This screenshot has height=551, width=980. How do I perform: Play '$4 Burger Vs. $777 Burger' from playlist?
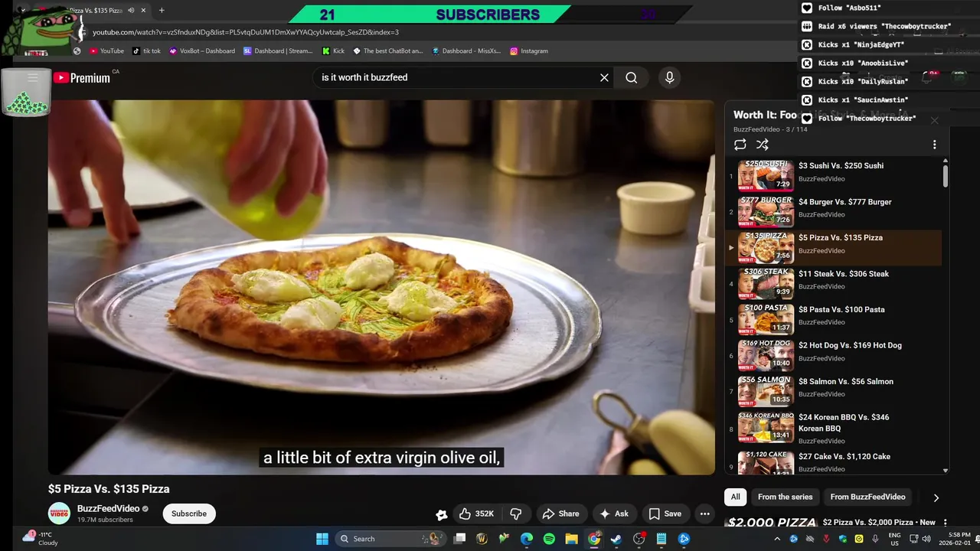coord(833,211)
